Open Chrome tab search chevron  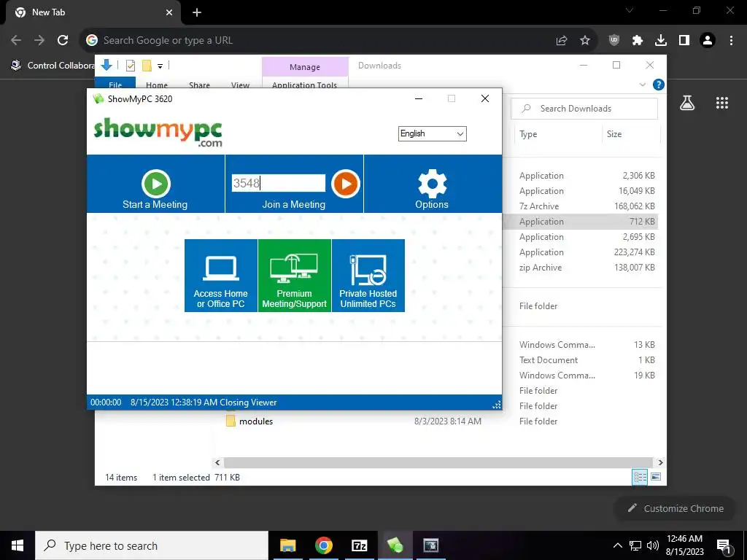(630, 10)
